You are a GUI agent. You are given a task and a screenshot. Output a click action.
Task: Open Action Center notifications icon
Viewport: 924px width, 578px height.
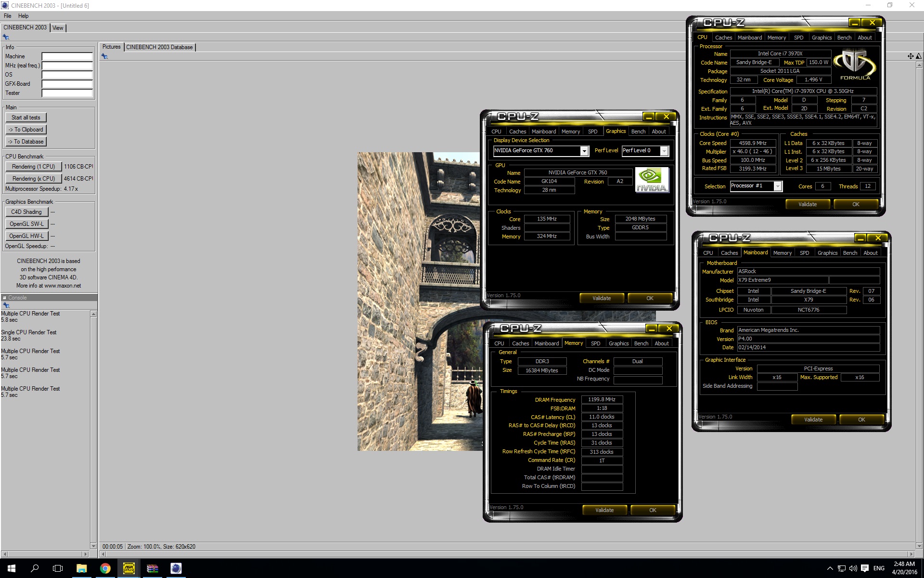865,568
